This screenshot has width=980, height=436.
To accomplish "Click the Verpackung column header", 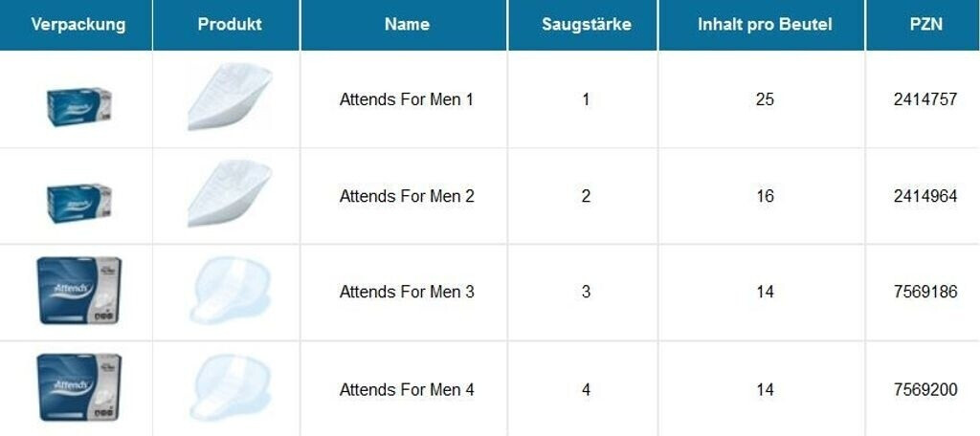I will coord(78,24).
